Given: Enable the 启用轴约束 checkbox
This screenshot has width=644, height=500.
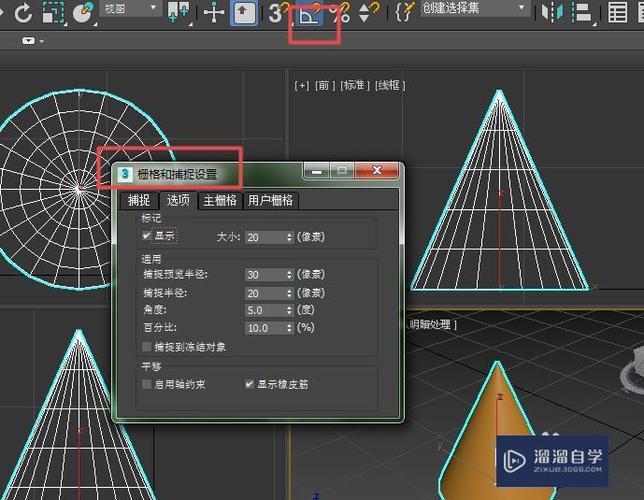Looking at the screenshot, I should [x=147, y=384].
